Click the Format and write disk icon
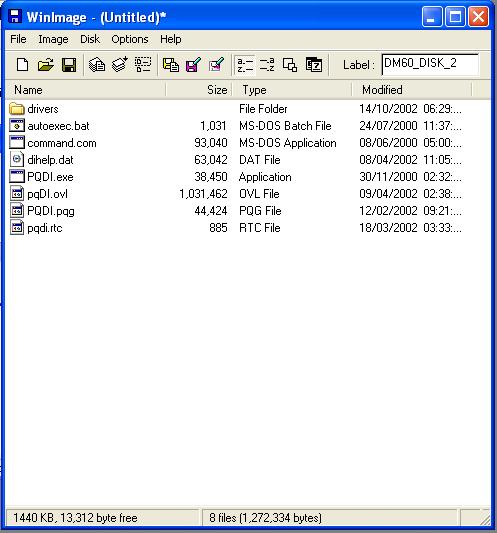Screen dimensions: 497x533 216,65
